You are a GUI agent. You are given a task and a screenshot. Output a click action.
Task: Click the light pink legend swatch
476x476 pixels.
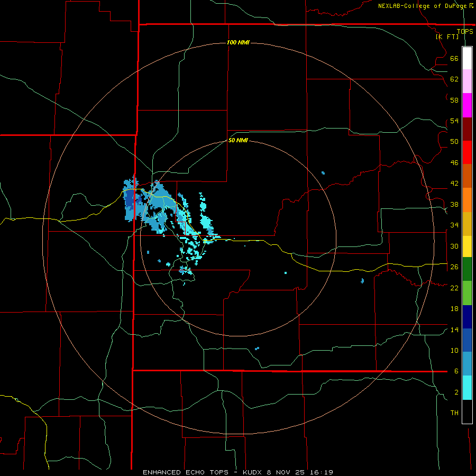(x=467, y=81)
